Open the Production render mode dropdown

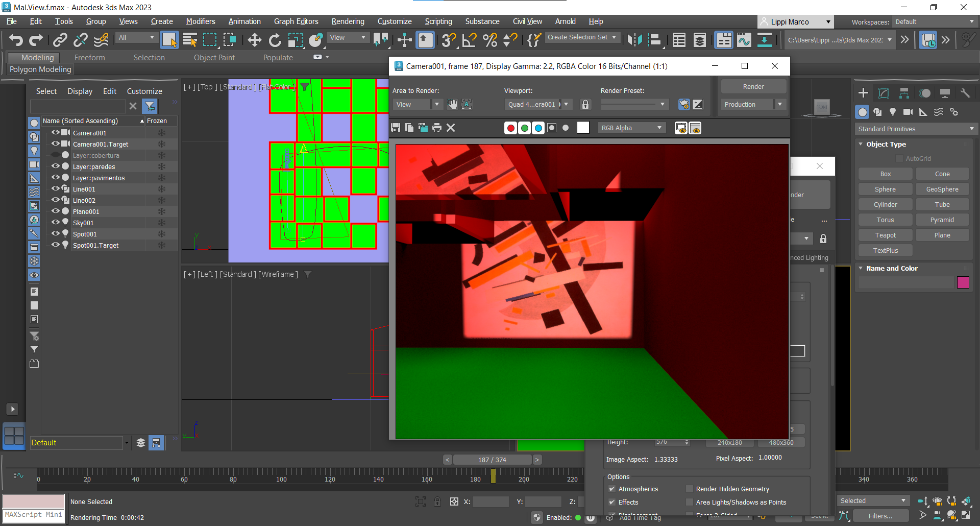tap(753, 104)
